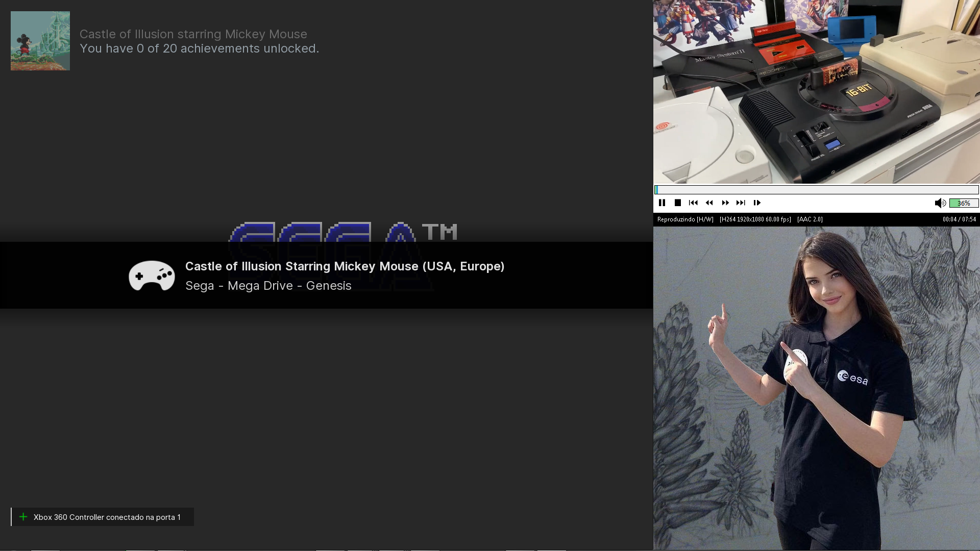This screenshot has height=551, width=980.
Task: Adjust the 36% volume bar
Action: tap(964, 203)
